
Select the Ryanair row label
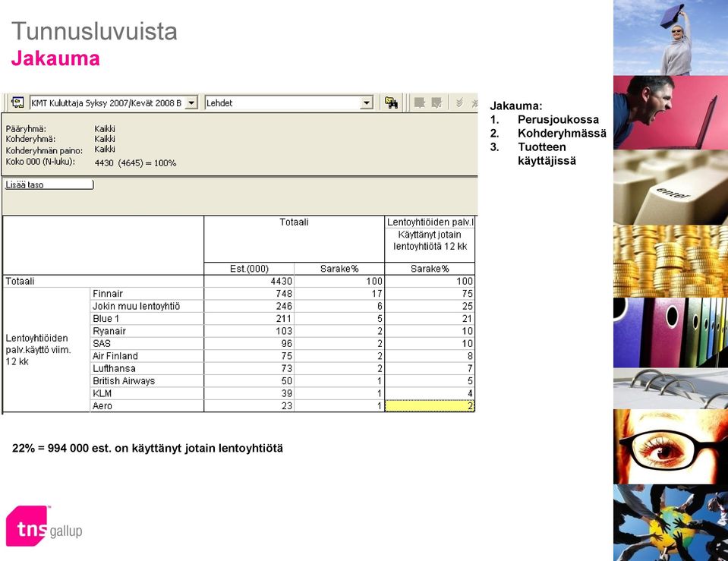click(x=109, y=331)
